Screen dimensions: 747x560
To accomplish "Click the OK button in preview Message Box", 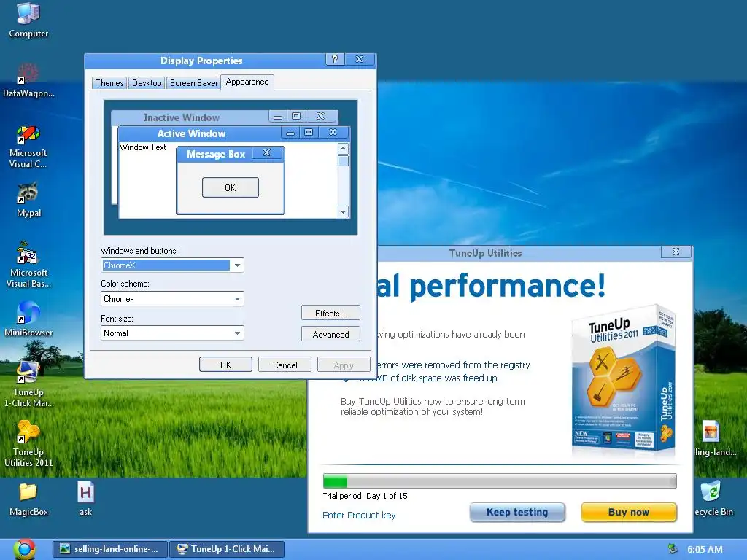I will click(x=230, y=187).
